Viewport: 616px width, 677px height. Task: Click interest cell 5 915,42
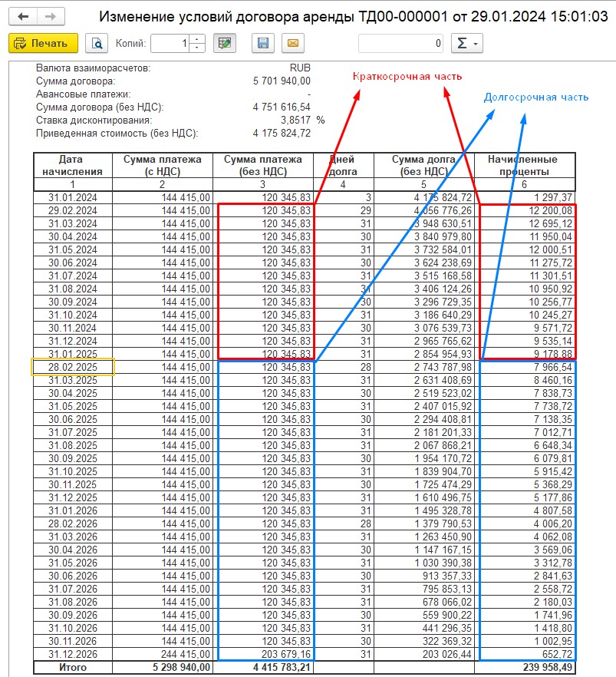(x=525, y=471)
